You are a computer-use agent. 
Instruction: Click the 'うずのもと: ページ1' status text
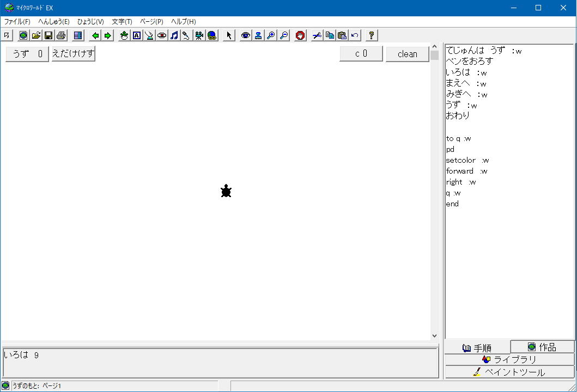pos(37,386)
